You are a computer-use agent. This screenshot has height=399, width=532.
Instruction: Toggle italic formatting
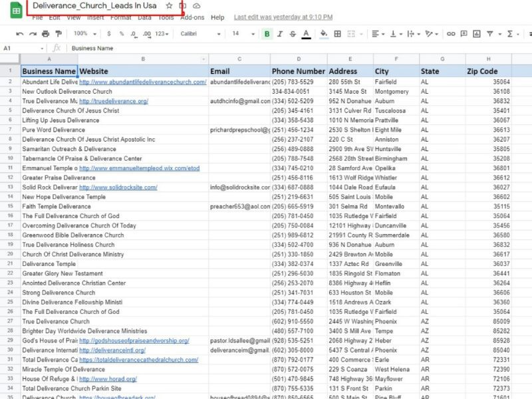pos(280,33)
